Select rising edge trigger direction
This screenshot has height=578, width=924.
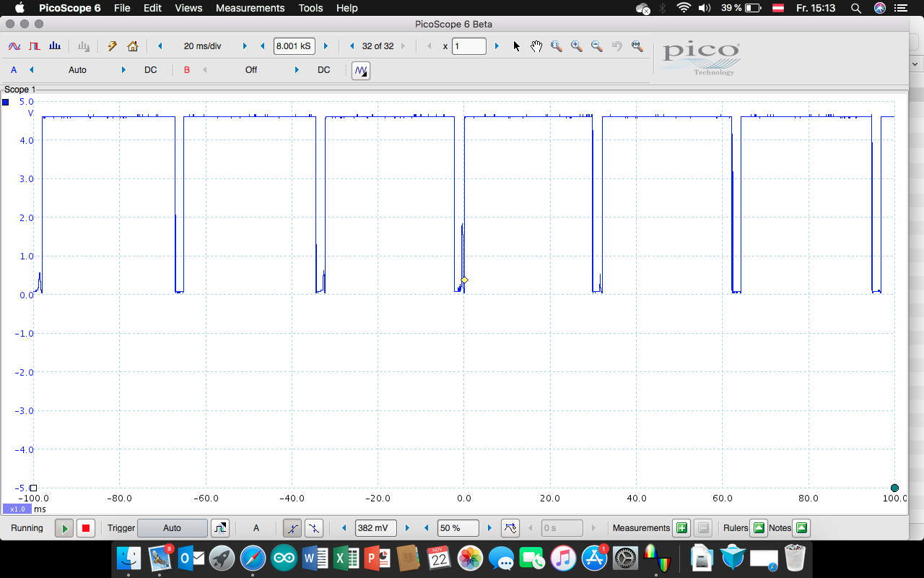click(292, 528)
